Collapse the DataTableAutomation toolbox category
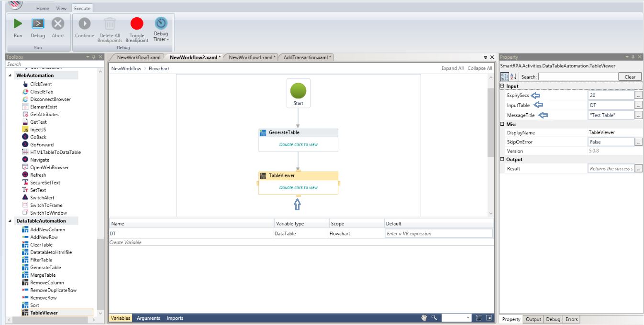Viewport: 644px width, 325px height. pos(10,221)
